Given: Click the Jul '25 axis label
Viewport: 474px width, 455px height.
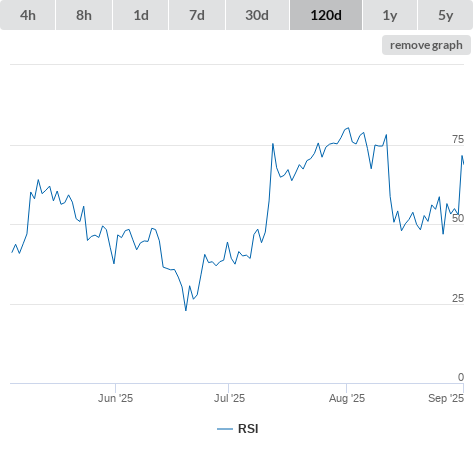Looking at the screenshot, I should pyautogui.click(x=229, y=398).
